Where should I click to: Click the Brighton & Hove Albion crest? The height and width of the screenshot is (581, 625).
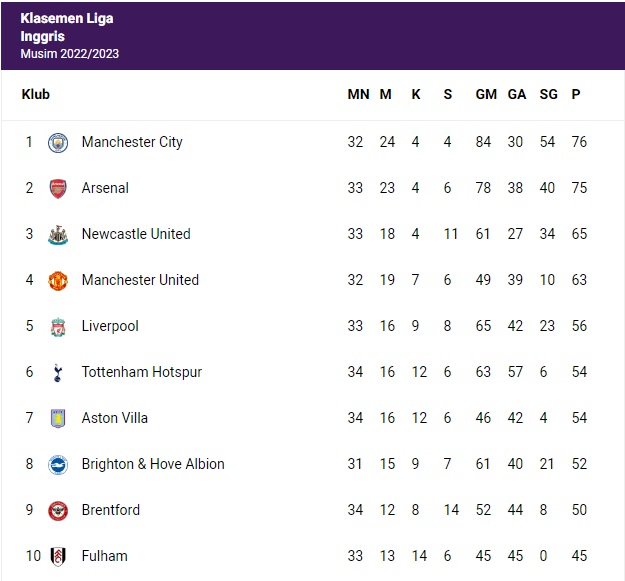58,464
